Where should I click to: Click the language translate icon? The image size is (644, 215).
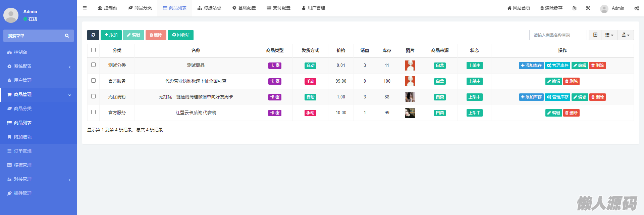click(x=574, y=8)
